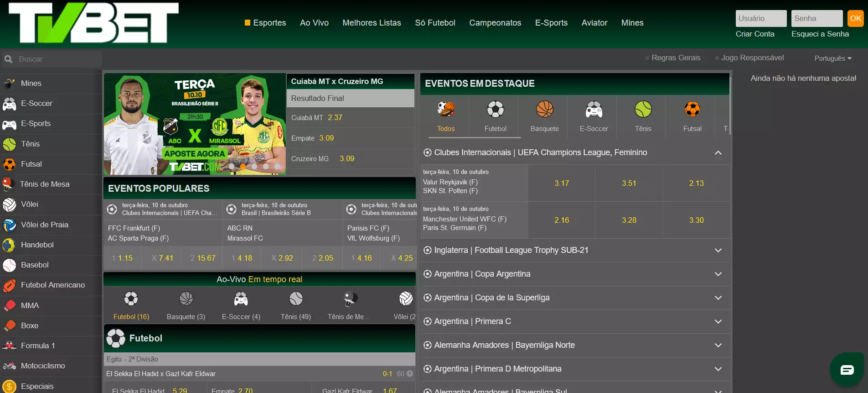The height and width of the screenshot is (393, 868).
Task: Expand Argentina Copa de la Superliga
Action: click(x=718, y=298)
